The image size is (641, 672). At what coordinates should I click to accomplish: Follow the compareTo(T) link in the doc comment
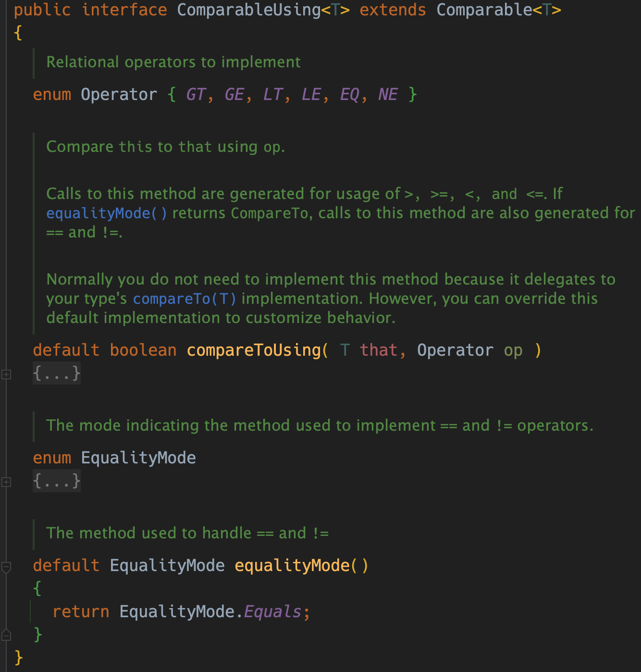click(x=185, y=299)
